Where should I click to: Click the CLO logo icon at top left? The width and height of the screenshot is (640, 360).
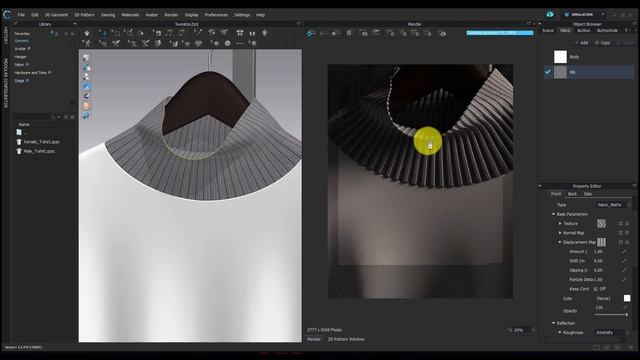7,15
